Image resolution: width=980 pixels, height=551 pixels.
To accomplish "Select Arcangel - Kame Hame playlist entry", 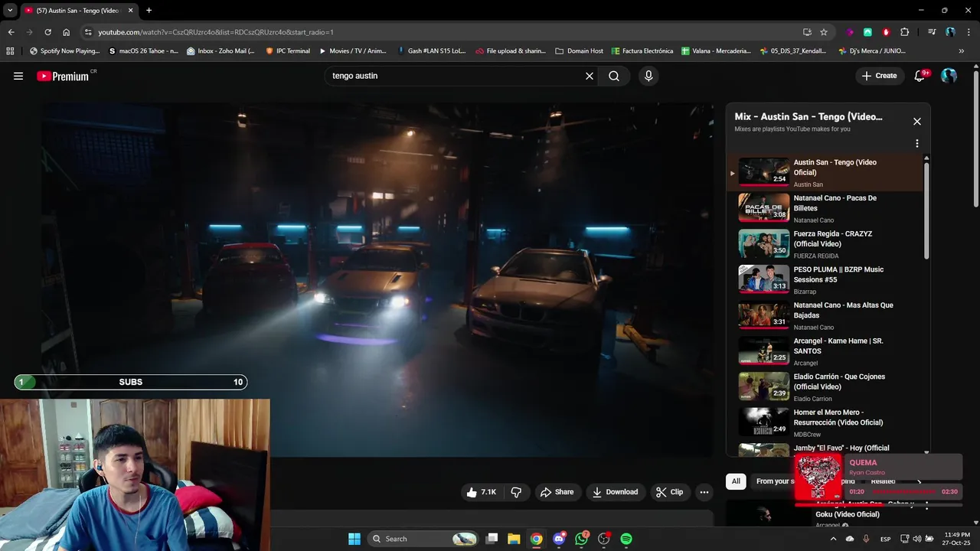I will tap(825, 351).
